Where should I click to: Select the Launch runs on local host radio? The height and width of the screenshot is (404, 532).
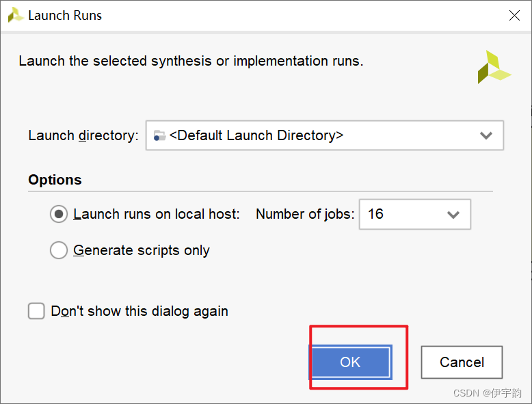pyautogui.click(x=59, y=214)
